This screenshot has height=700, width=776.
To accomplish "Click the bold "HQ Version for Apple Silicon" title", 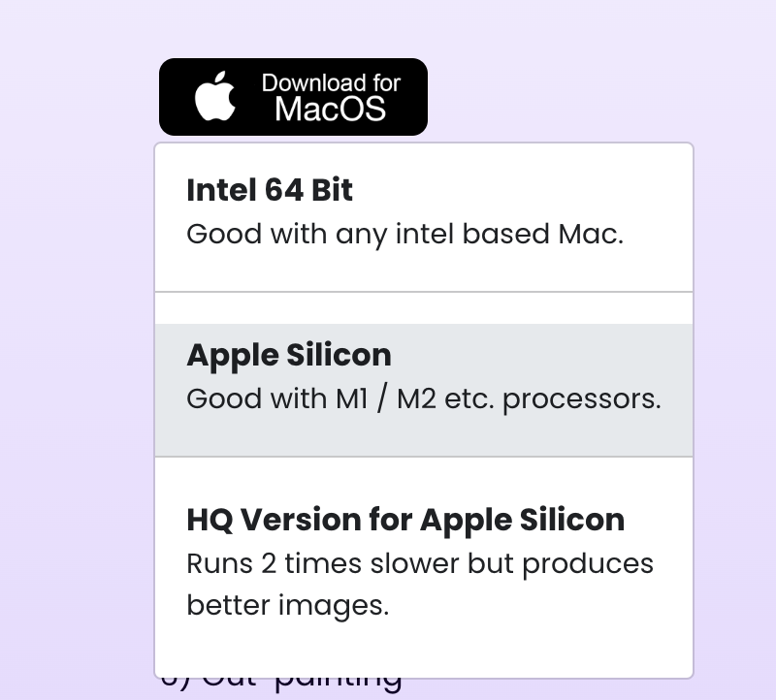I will click(405, 520).
